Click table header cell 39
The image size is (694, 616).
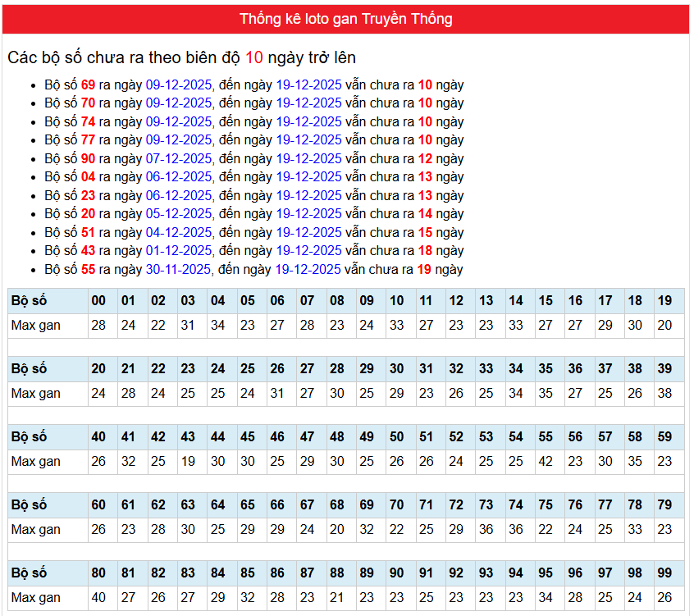point(664,369)
